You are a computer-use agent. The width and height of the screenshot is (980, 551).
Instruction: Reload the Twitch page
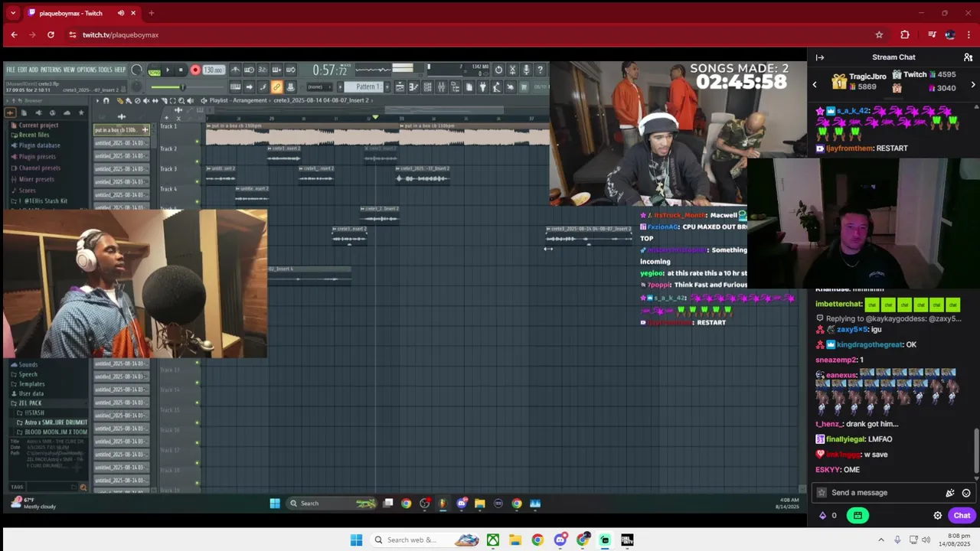click(x=51, y=34)
